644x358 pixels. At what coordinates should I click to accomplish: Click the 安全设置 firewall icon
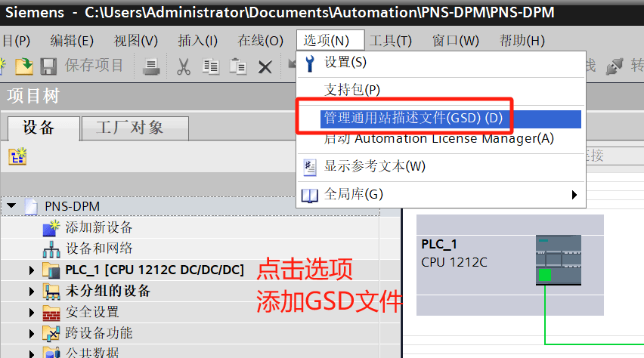tap(51, 313)
